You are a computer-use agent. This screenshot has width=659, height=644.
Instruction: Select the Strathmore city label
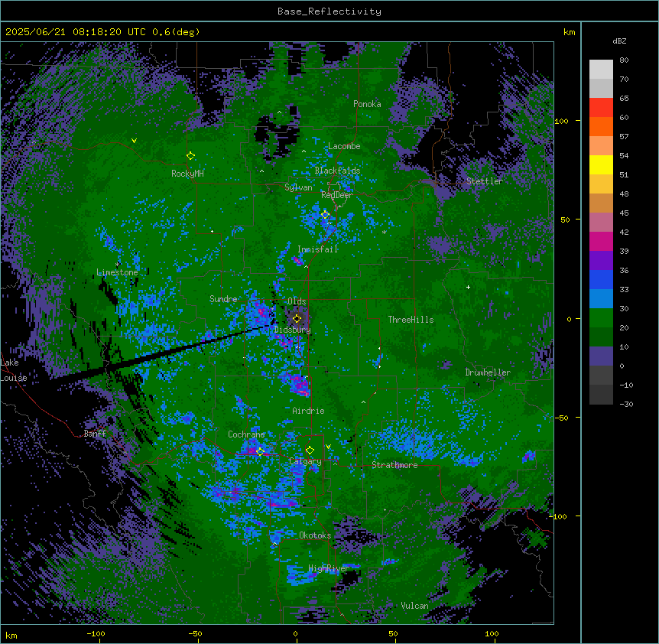point(394,465)
